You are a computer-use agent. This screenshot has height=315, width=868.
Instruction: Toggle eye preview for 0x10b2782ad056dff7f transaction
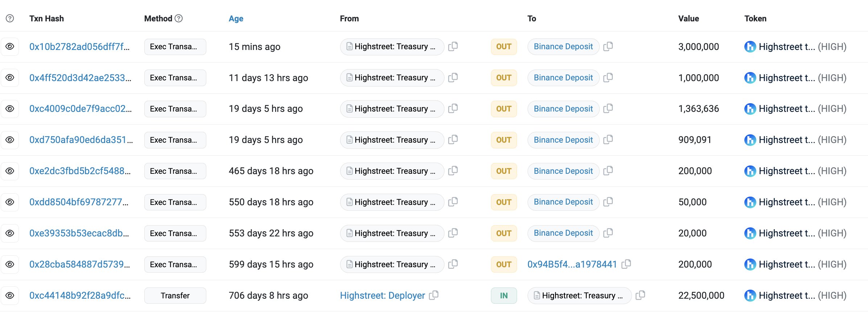10,47
